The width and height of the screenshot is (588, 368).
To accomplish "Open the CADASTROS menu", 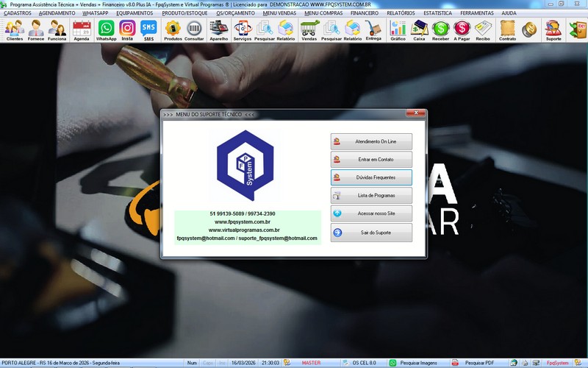I will 18,13.
